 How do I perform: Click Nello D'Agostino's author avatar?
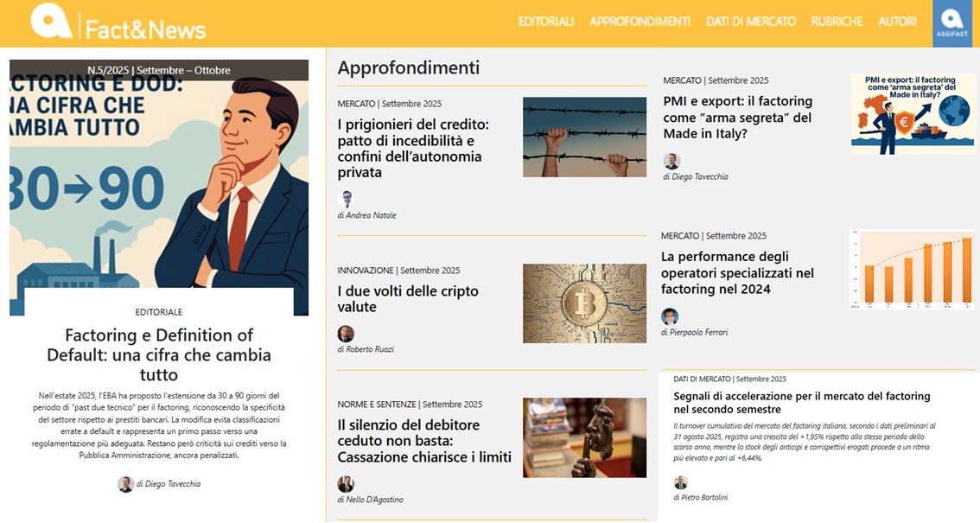point(346,484)
